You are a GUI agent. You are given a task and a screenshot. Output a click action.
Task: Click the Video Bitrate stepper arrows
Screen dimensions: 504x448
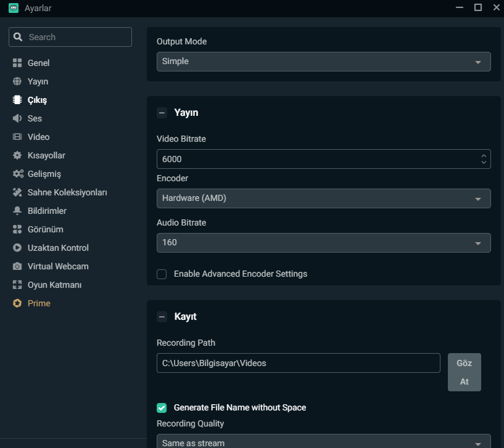pyautogui.click(x=484, y=159)
